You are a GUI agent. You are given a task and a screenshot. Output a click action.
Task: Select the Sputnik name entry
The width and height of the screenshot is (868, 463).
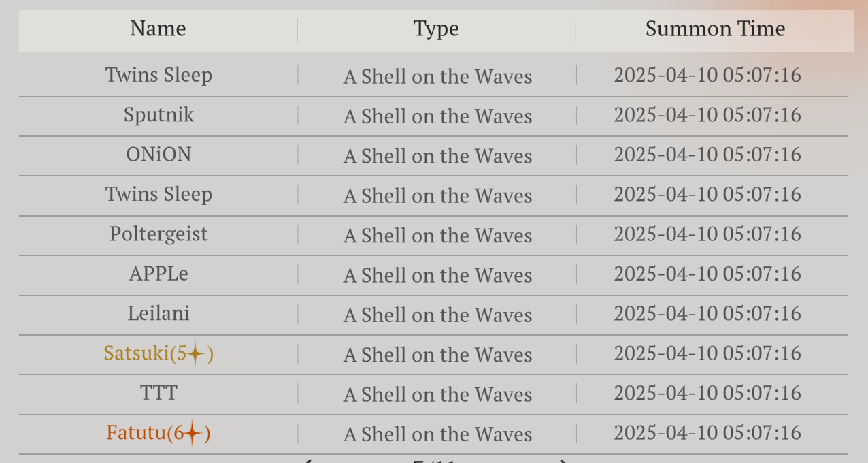pos(158,115)
